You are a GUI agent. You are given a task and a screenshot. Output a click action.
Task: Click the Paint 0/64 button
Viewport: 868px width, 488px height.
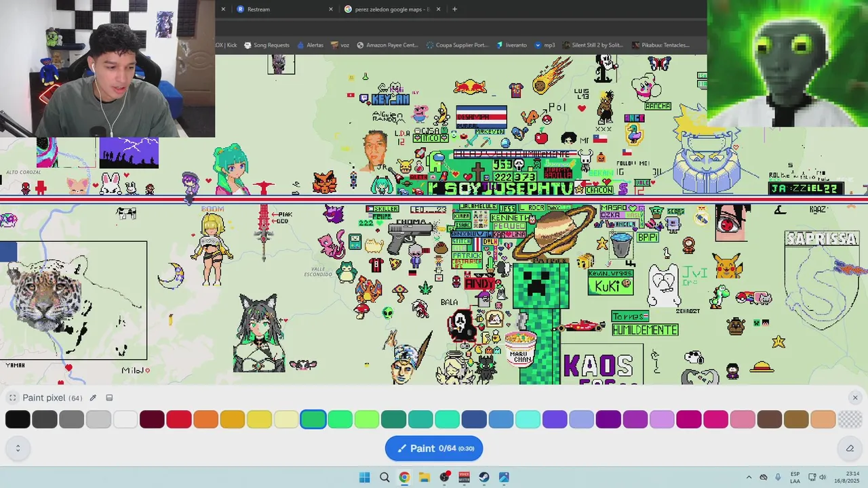coord(434,448)
